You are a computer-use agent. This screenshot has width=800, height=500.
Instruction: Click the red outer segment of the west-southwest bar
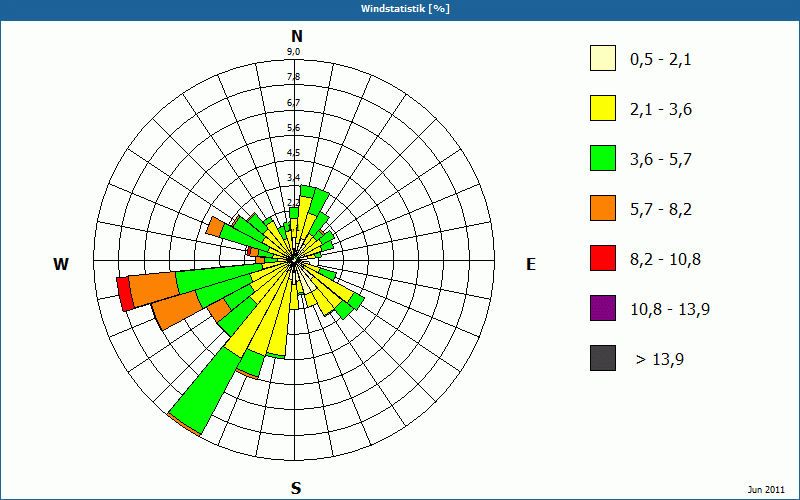pyautogui.click(x=125, y=294)
